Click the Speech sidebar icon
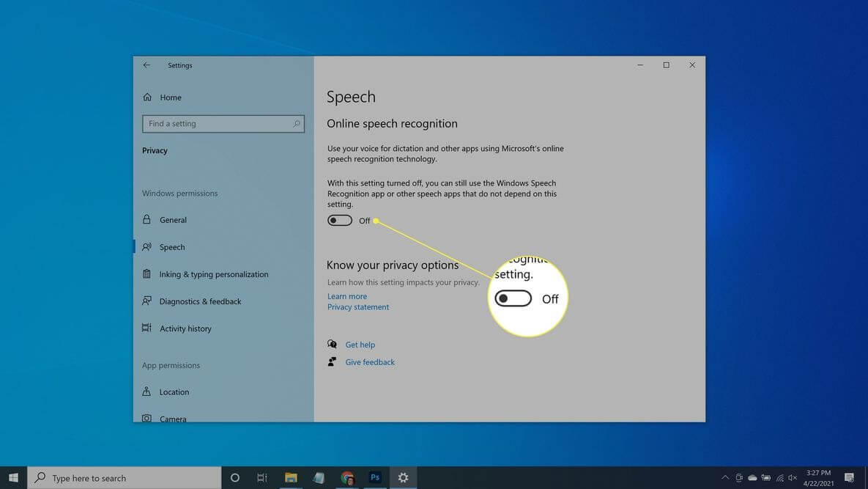Image resolution: width=868 pixels, height=489 pixels. (x=146, y=247)
